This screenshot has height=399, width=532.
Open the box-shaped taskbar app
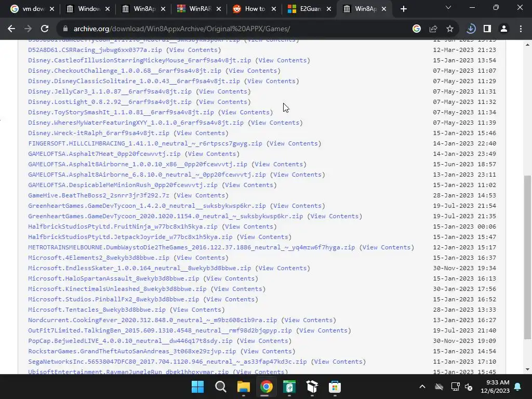pos(312,387)
